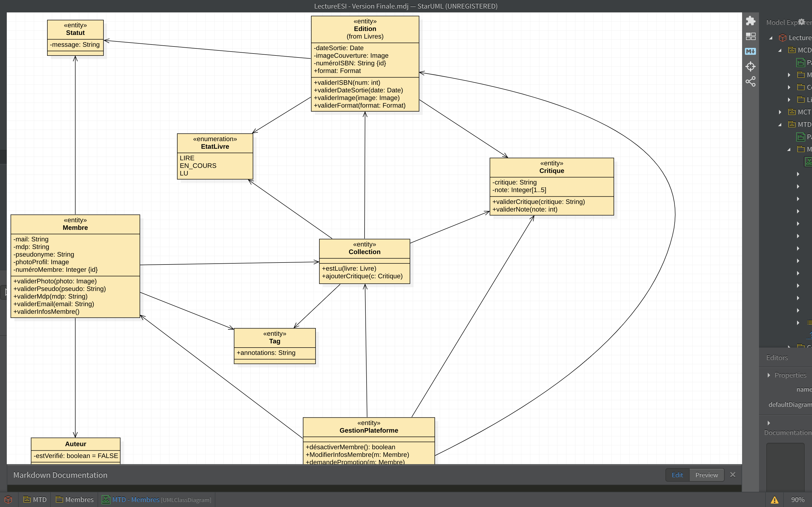812x507 pixels.
Task: Open the MTD - Membres diagram link
Action: click(x=136, y=500)
